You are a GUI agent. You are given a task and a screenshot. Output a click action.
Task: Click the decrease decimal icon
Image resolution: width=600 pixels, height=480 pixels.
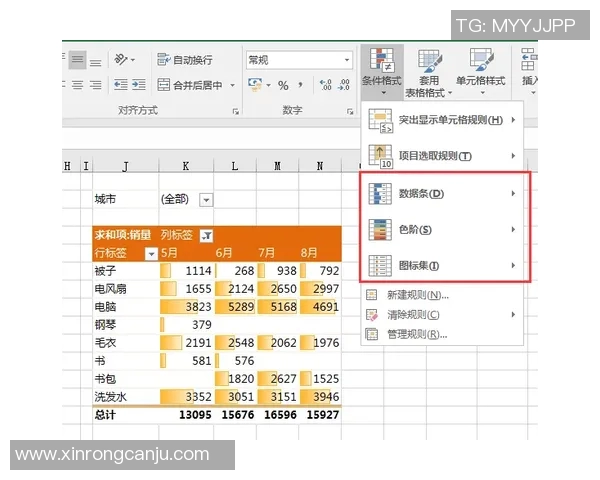(344, 85)
